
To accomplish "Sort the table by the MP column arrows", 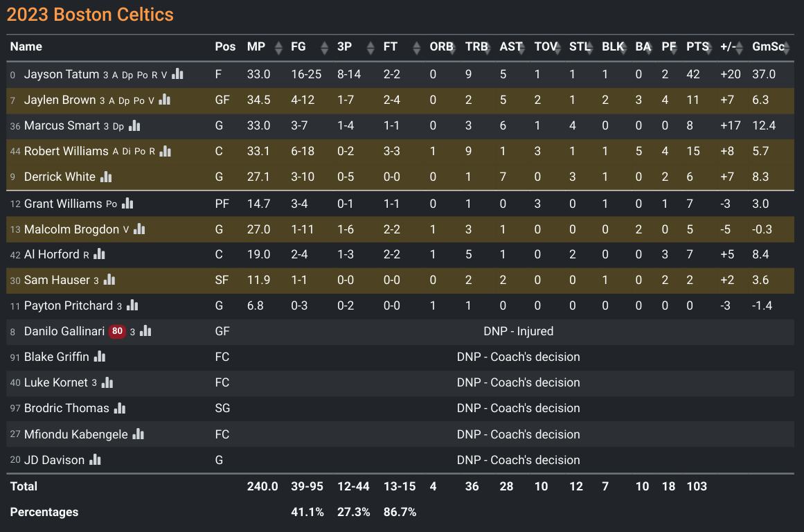I will [278, 47].
